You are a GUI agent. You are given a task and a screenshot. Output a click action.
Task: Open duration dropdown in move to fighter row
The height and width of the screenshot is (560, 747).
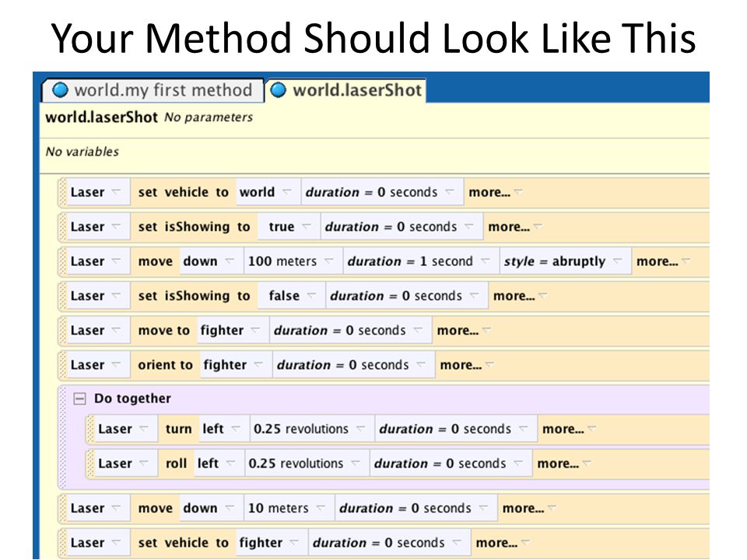click(351, 330)
